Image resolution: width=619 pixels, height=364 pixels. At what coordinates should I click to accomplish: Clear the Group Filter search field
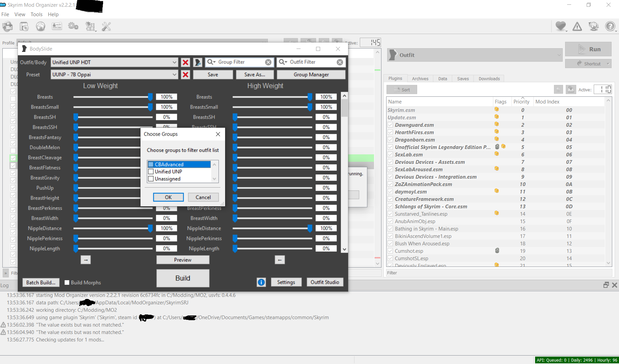(x=268, y=62)
